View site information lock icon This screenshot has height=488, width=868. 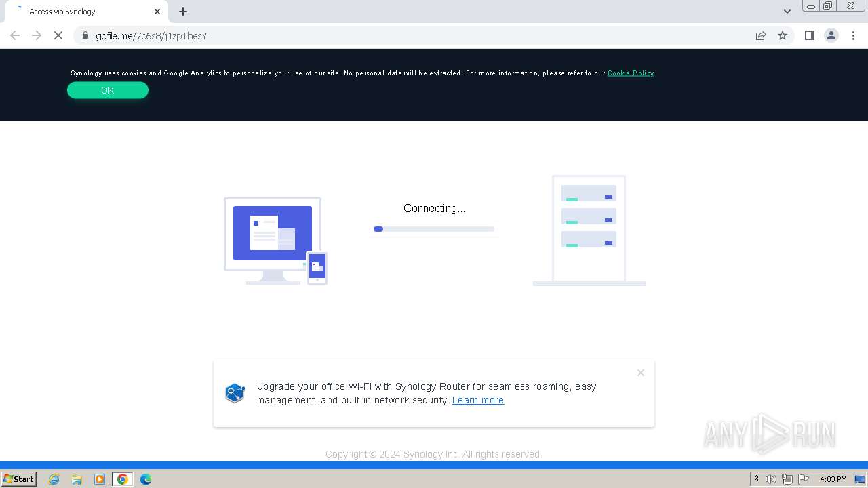[x=85, y=35]
